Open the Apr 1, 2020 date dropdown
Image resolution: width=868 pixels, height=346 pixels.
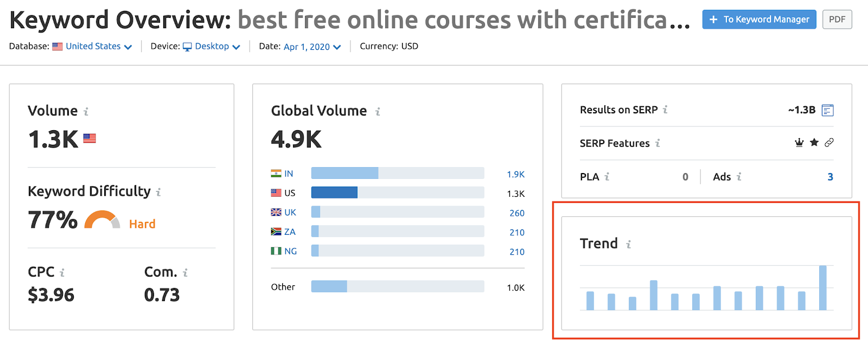[312, 47]
